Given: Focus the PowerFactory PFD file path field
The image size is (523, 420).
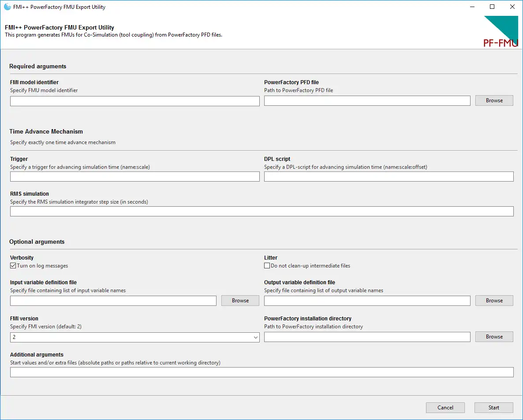Looking at the screenshot, I should point(367,100).
